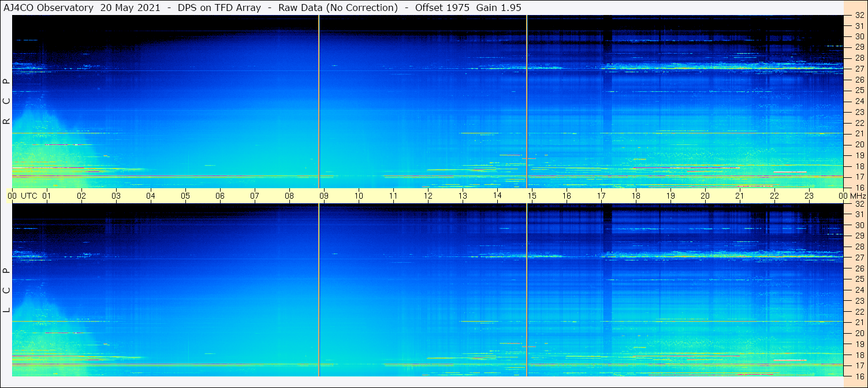This screenshot has width=868, height=388.
Task: Click the 30 MHz label of the RCP panel
Action: pyautogui.click(x=859, y=36)
